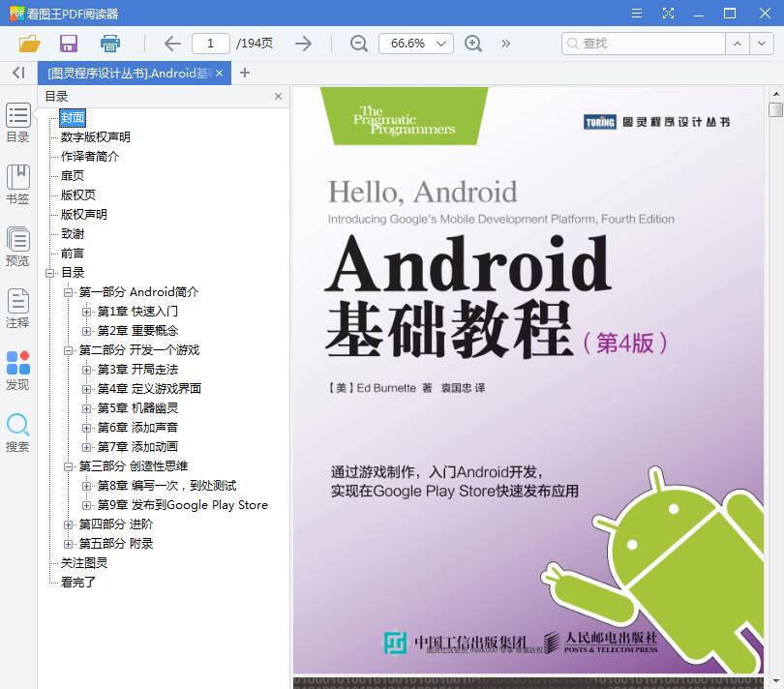This screenshot has width=784, height=689.
Task: Open a PDF file with the folder icon
Action: point(28,44)
